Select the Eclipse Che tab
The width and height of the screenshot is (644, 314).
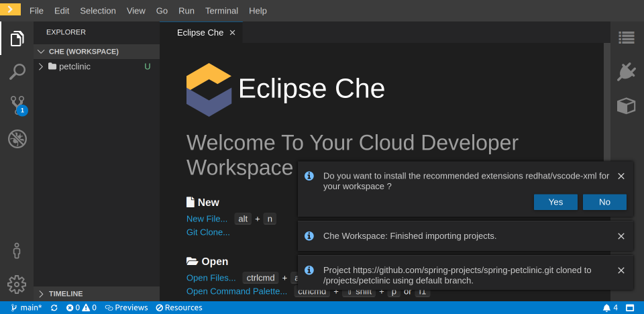201,32
